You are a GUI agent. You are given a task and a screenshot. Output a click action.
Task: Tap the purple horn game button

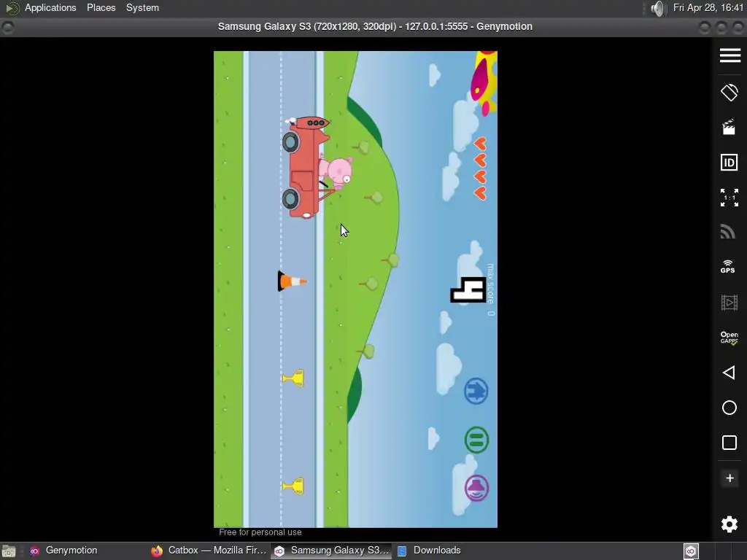point(476,488)
